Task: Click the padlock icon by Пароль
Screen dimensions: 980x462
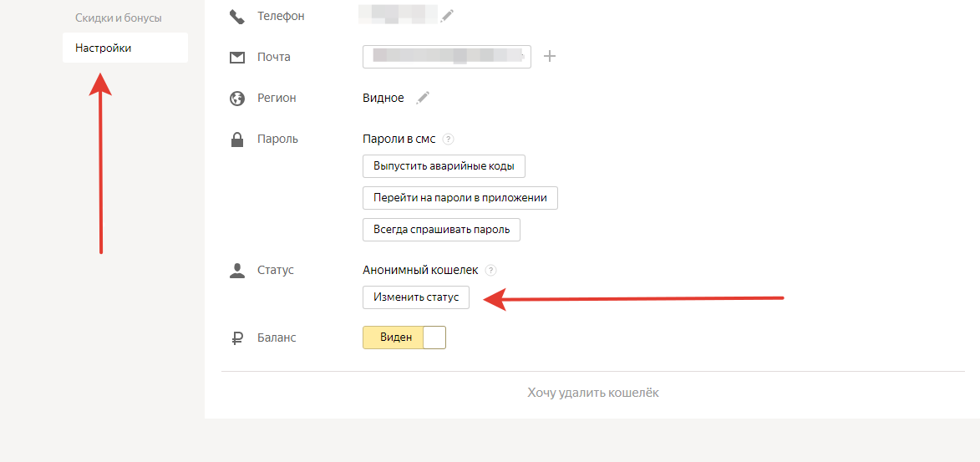Action: (x=237, y=140)
